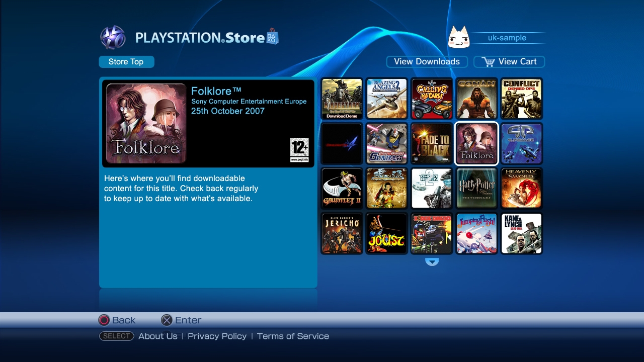Click the downloadable content description text
This screenshot has width=644, height=362.
(x=181, y=189)
